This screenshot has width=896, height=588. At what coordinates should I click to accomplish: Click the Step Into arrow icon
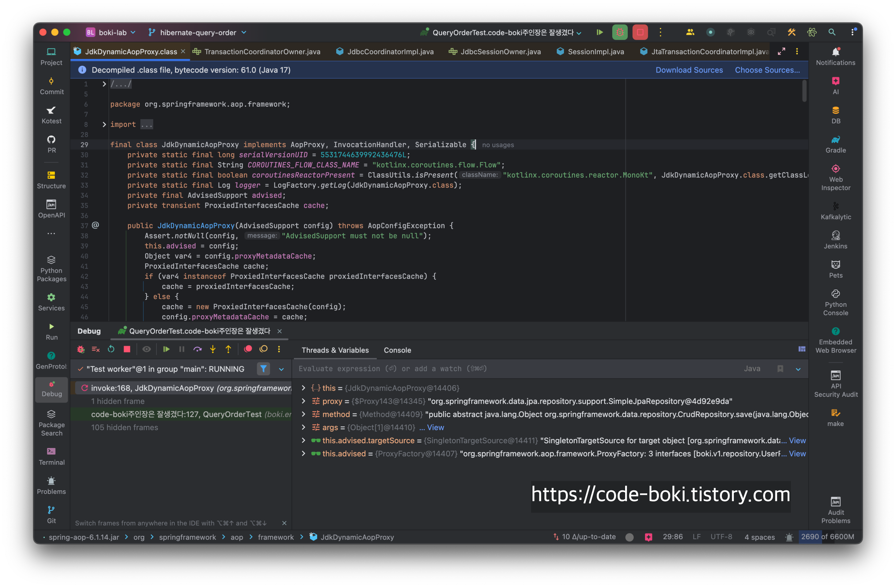pos(213,350)
